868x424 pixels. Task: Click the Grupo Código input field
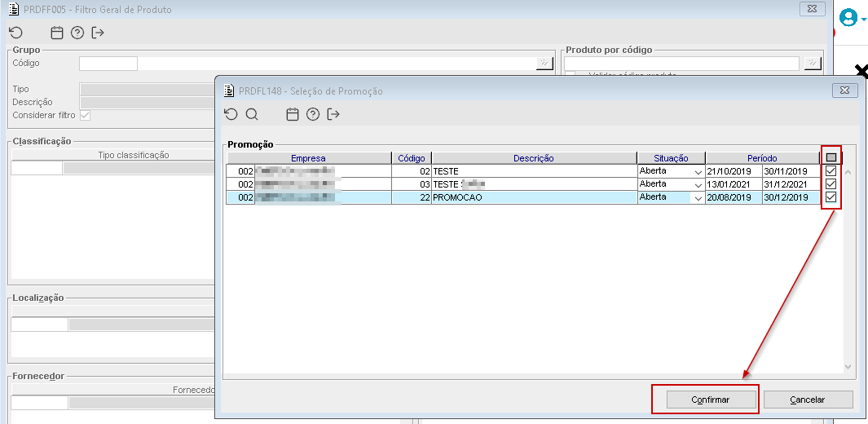108,63
